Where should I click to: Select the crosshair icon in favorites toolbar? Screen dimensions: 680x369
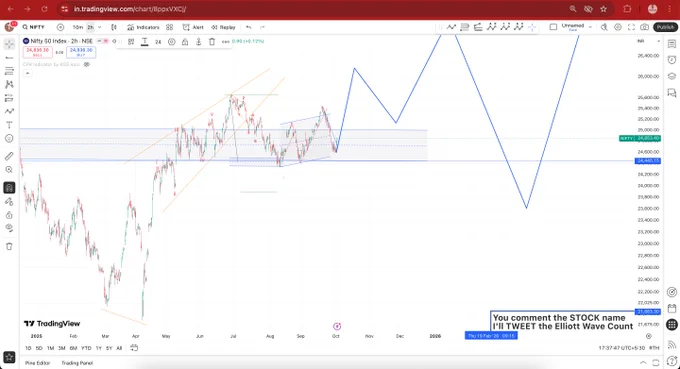tap(532, 27)
